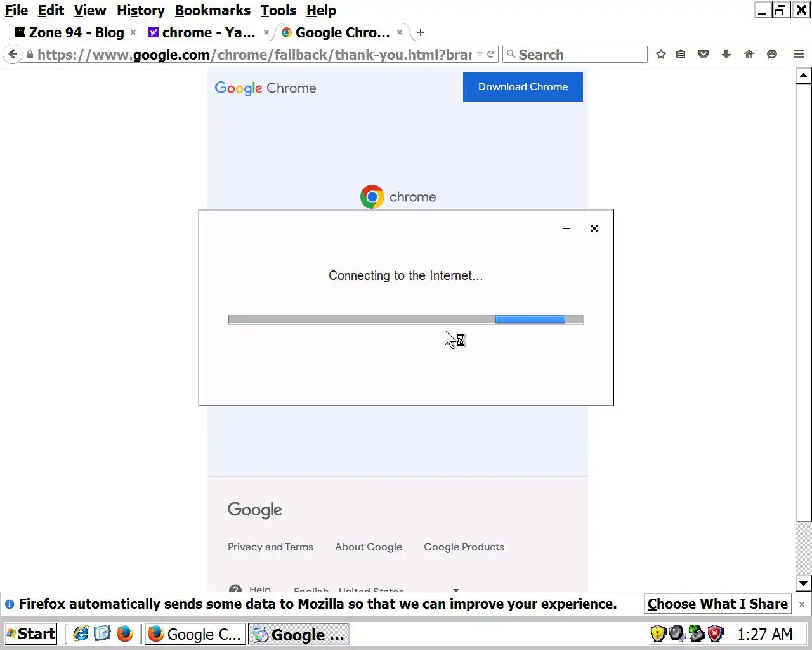Switch to Google C... Firefox taskbar button
Image resolution: width=812 pixels, height=650 pixels.
[x=195, y=633]
